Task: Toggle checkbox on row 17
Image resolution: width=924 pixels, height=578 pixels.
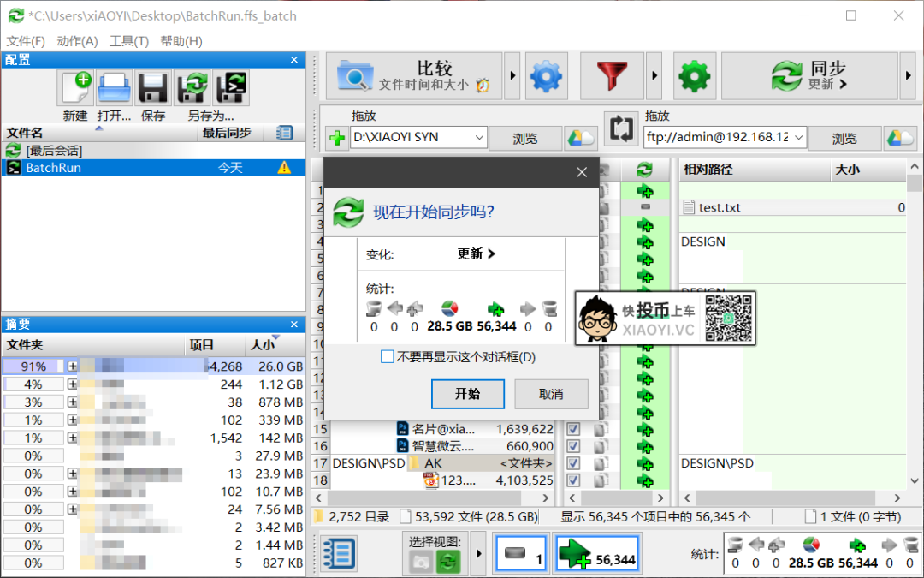Action: tap(572, 463)
